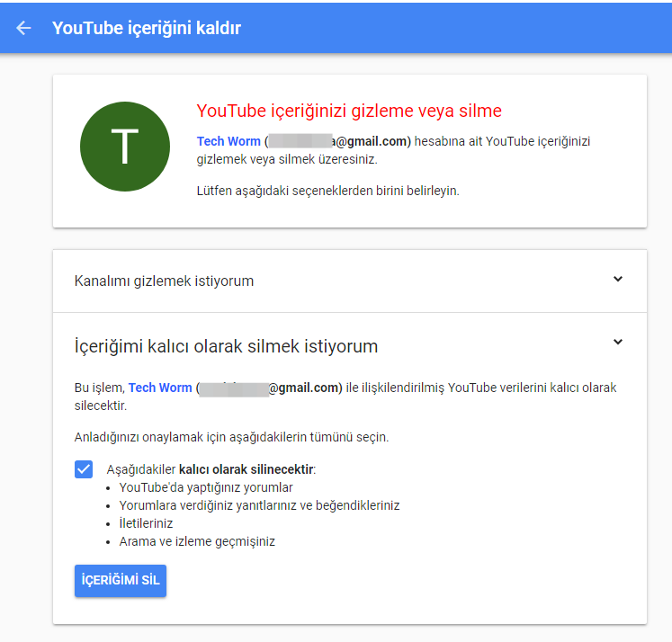Click the back arrow in the header
672x642 pixels.
click(23, 28)
